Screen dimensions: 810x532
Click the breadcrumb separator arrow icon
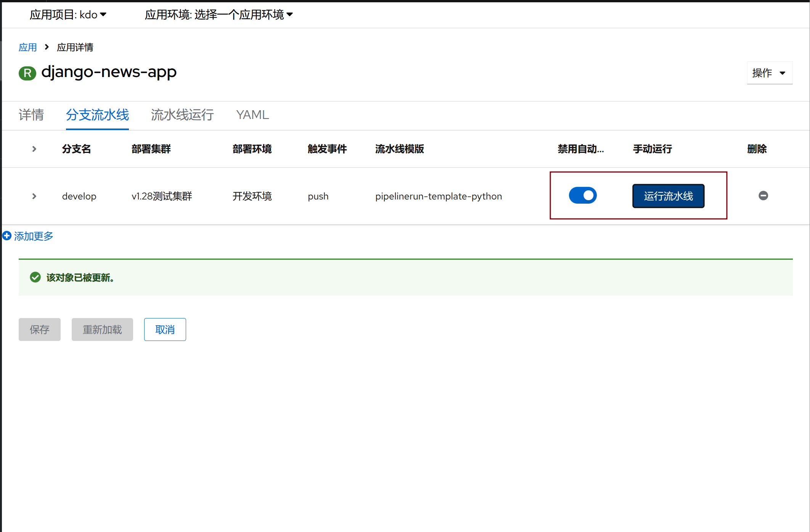(47, 47)
